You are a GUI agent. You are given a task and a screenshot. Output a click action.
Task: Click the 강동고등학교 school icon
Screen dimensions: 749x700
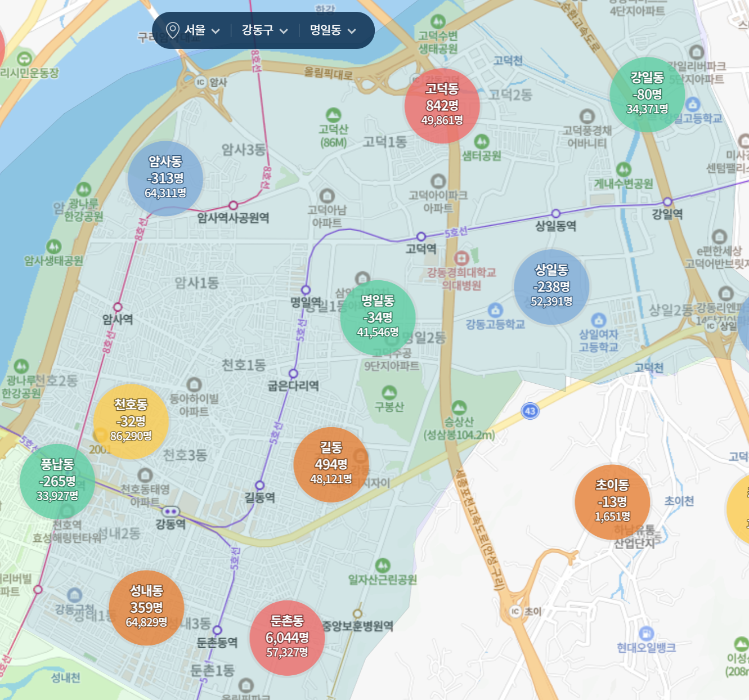coord(495,310)
